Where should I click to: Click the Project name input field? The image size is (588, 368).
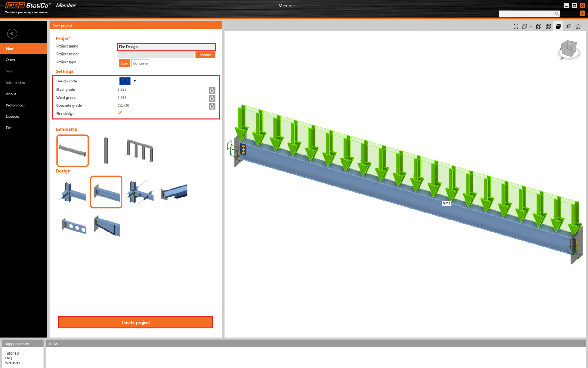166,47
